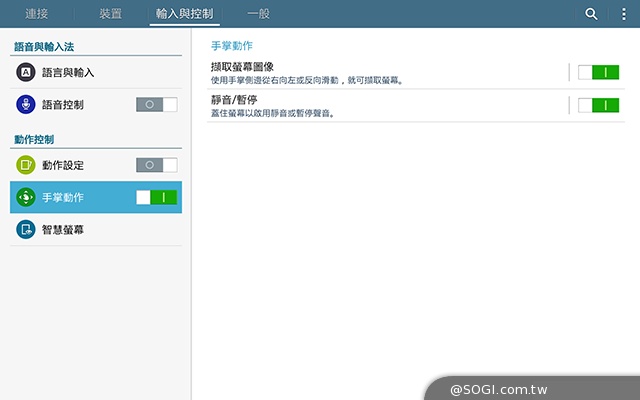Select the 手掌動作 label
640x400 pixels.
coord(63,198)
